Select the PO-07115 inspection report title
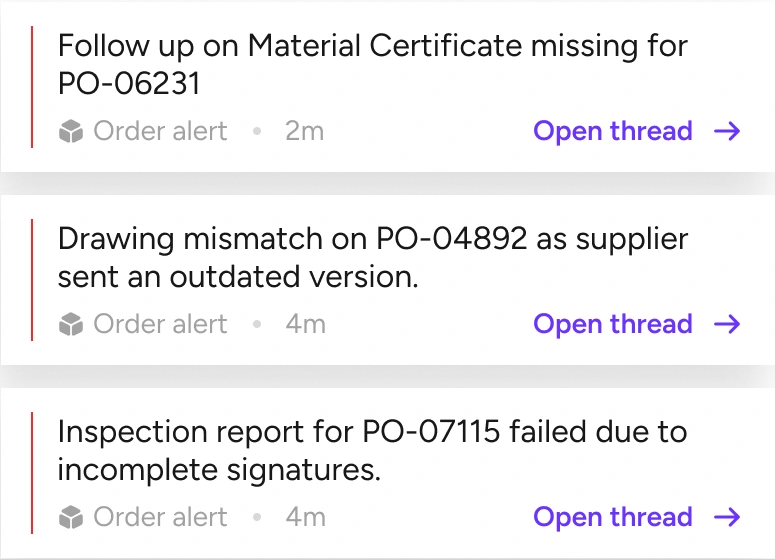The width and height of the screenshot is (775, 559). 372,450
